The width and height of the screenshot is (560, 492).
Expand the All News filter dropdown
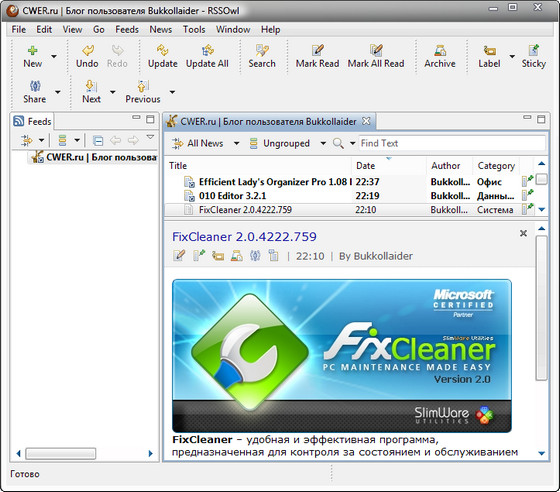tap(236, 144)
